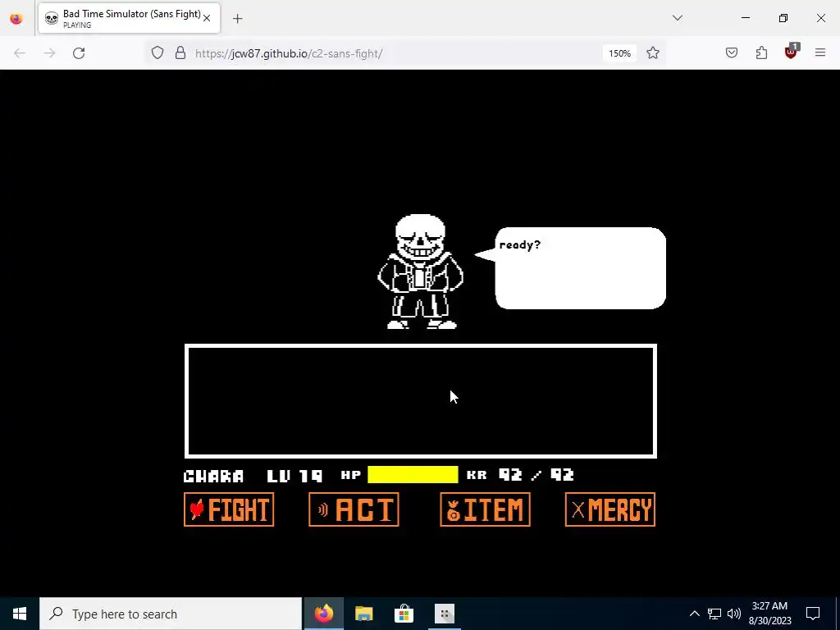Show hidden system tray icons
Image resolution: width=840 pixels, height=630 pixels.
[x=694, y=614]
